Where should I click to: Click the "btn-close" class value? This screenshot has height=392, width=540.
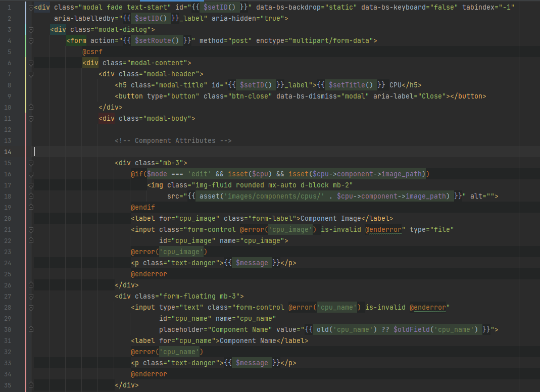coord(250,96)
